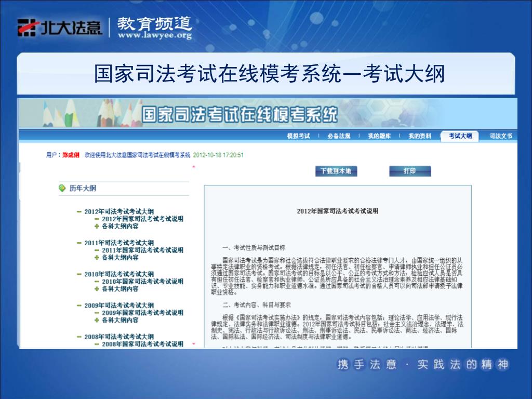Screen dimensions: 532x399
Task: Expand 各科大纲内容 under 2011年 with plus icon
Action: (x=97, y=258)
